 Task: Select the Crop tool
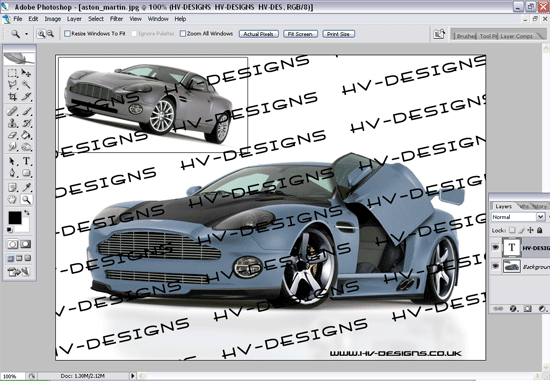[x=12, y=96]
